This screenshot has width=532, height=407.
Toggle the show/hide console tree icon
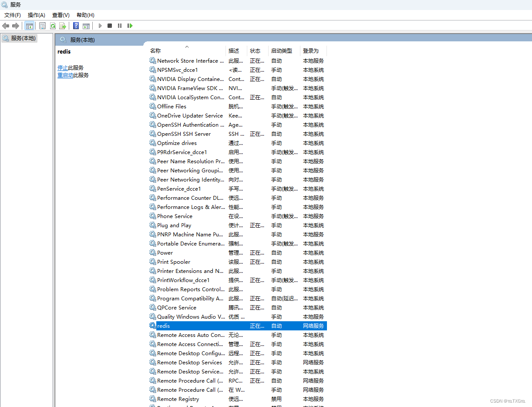pos(30,26)
